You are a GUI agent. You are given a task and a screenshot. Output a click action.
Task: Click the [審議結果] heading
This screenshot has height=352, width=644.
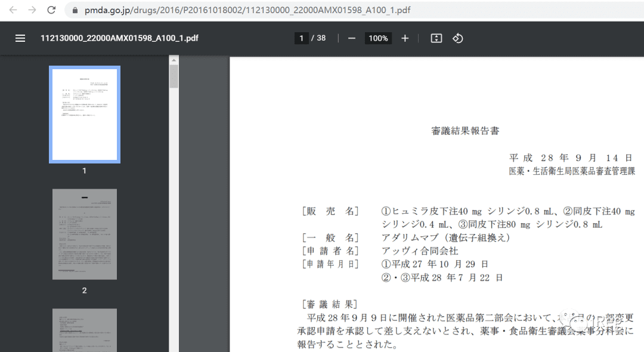[x=330, y=304]
